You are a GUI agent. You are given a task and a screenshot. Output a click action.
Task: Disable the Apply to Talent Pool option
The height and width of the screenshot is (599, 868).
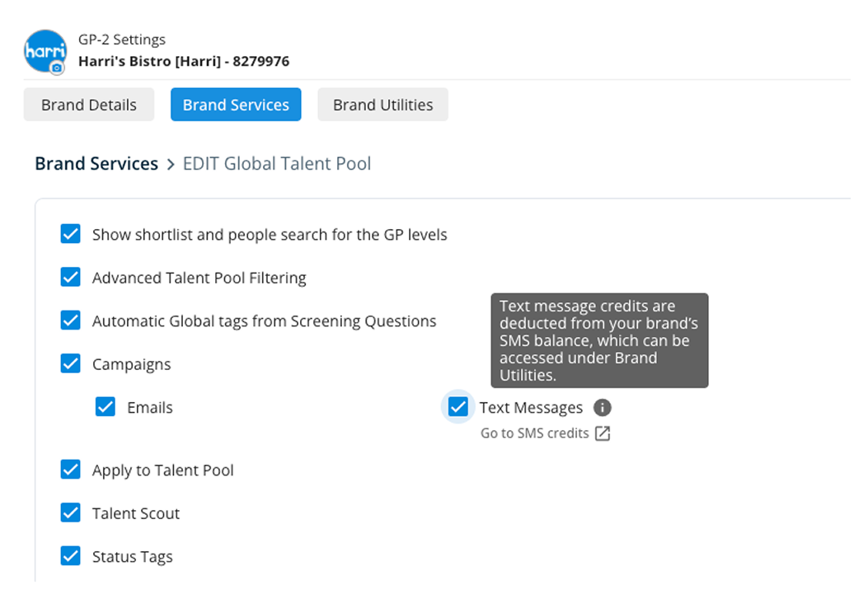[x=71, y=470]
